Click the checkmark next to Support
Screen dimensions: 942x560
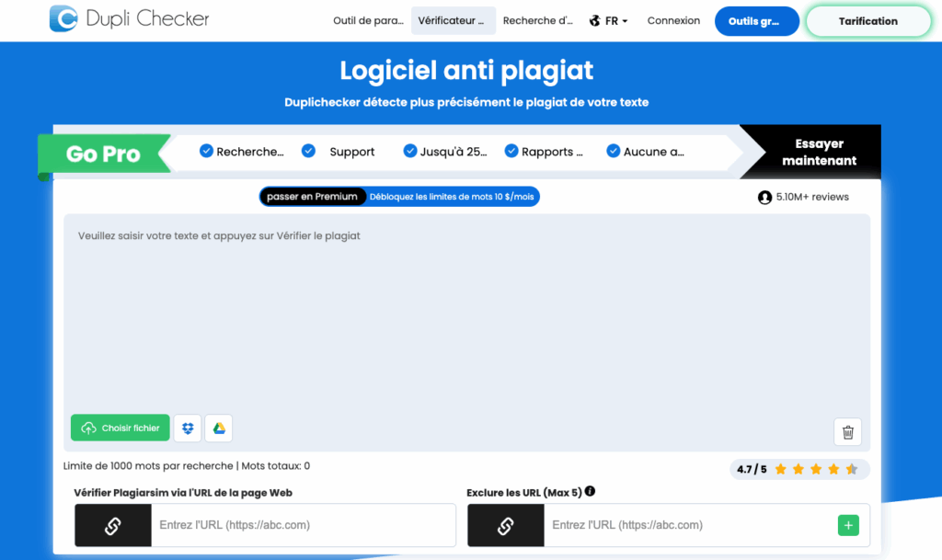(309, 151)
